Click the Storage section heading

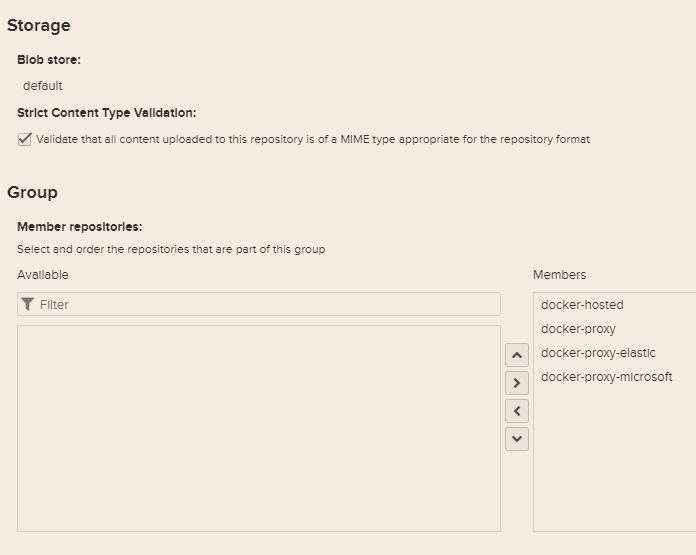click(39, 26)
